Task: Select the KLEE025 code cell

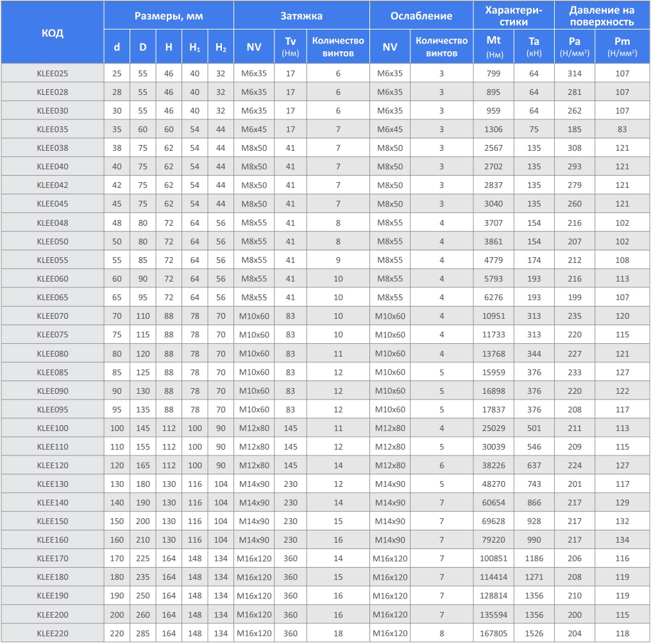Action: (x=53, y=73)
